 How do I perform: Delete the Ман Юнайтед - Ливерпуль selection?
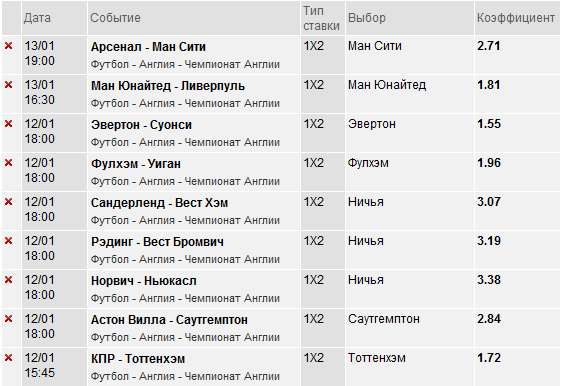(8, 85)
